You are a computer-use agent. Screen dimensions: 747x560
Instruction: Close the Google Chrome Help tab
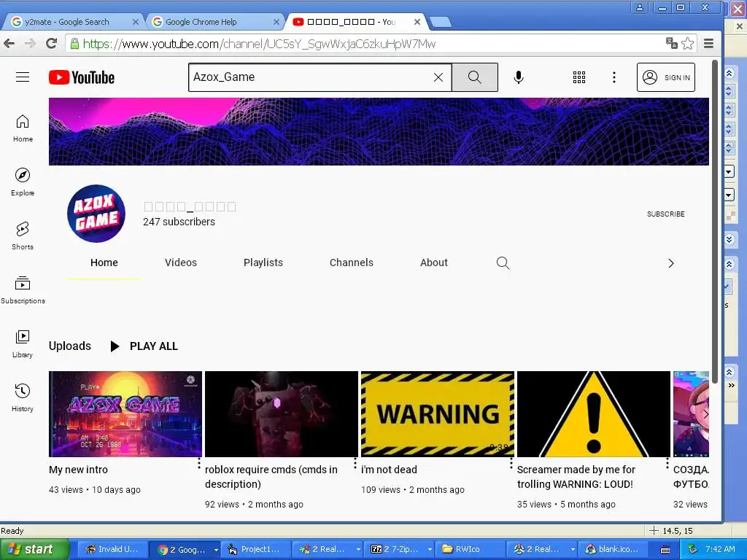[276, 22]
